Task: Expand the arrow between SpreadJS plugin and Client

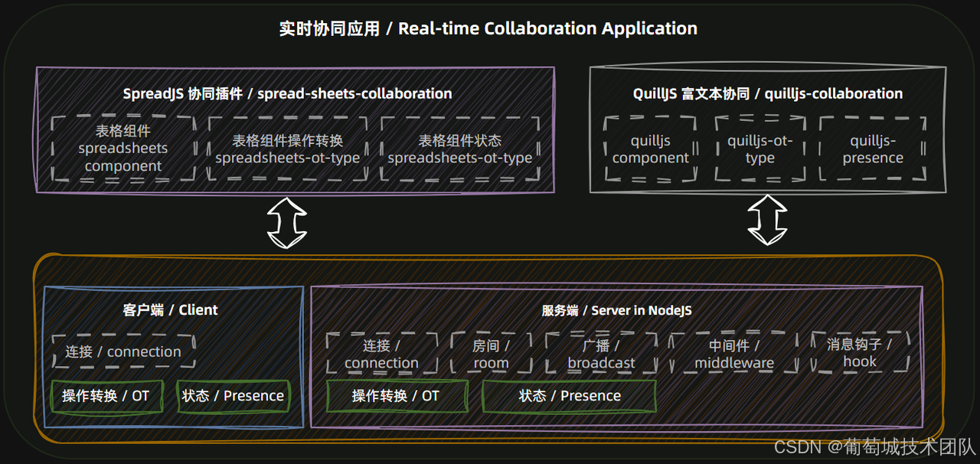Action: 287,224
